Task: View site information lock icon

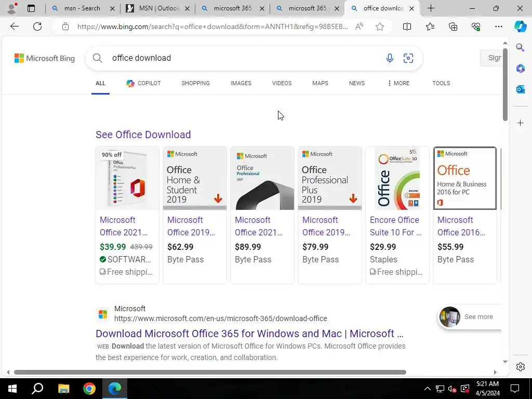Action: tap(65, 26)
